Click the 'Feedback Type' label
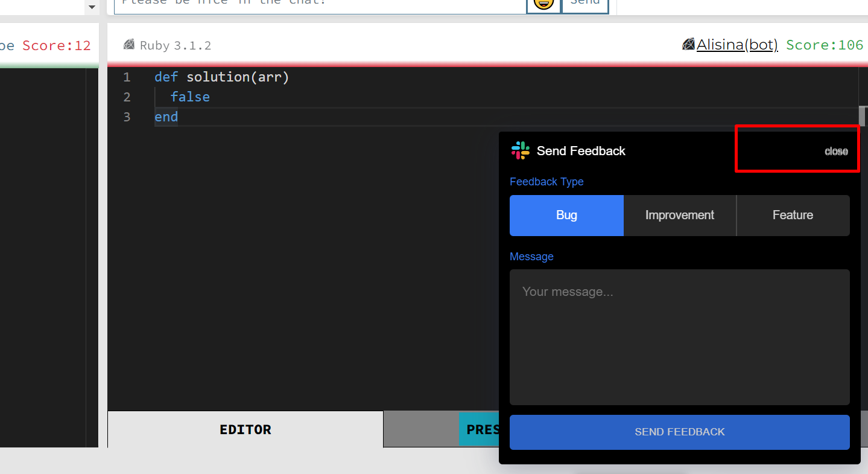Viewport: 868px width, 474px height. point(546,182)
